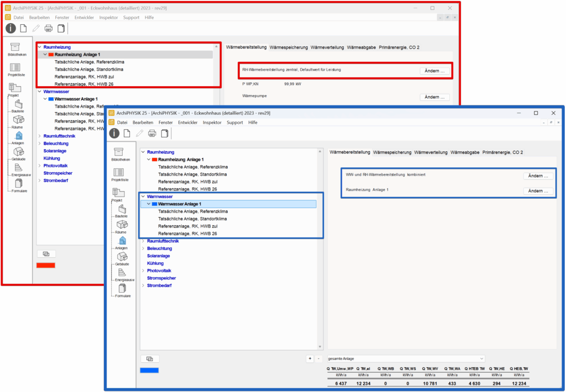
Task: Open Projektliste in front window sidebar
Action: (x=120, y=174)
